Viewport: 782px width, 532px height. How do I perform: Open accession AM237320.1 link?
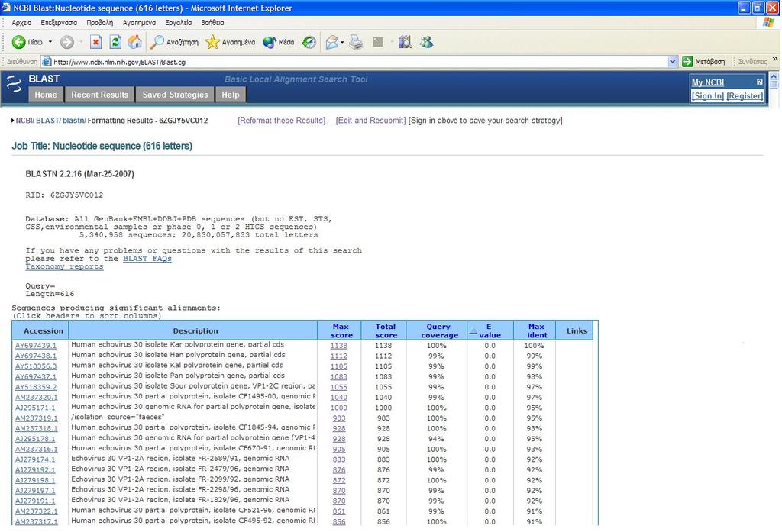[x=37, y=398]
